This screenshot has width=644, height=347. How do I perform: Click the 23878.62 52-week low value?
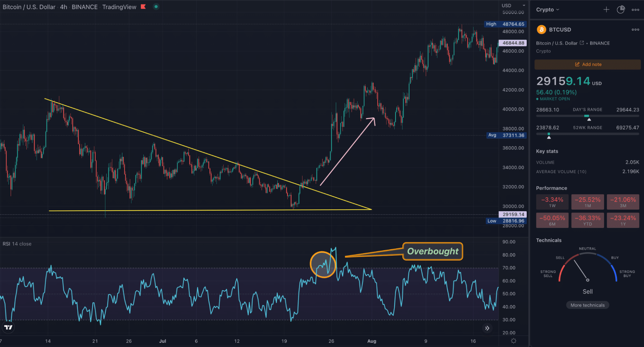pyautogui.click(x=548, y=128)
